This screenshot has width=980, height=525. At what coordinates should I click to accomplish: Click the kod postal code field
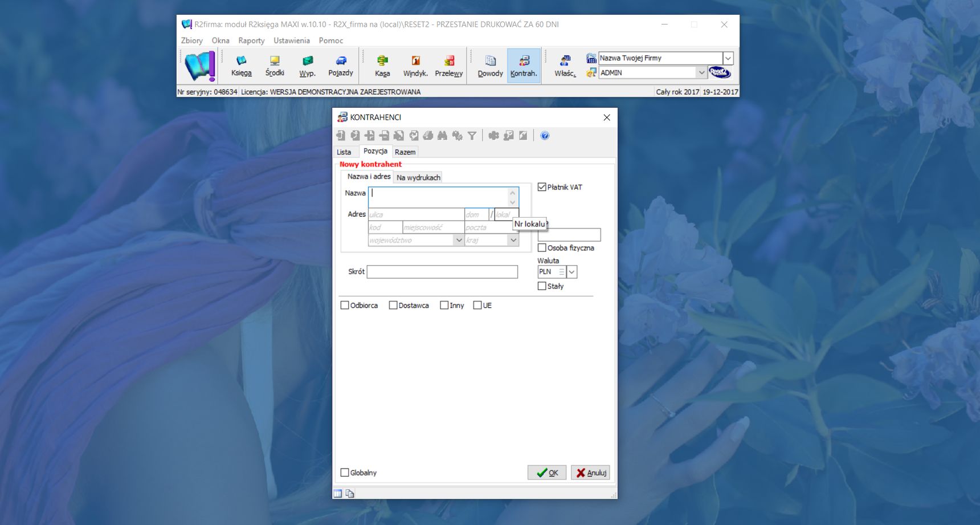[x=385, y=227]
